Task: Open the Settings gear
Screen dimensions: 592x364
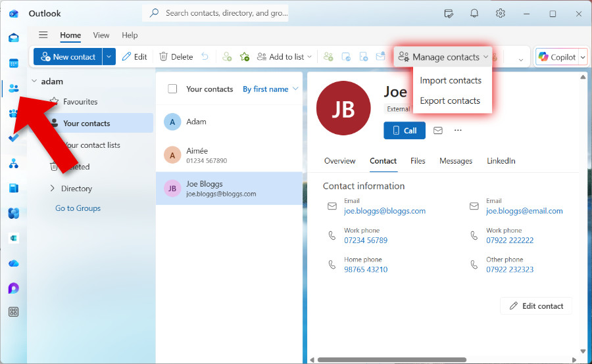Action: tap(501, 14)
